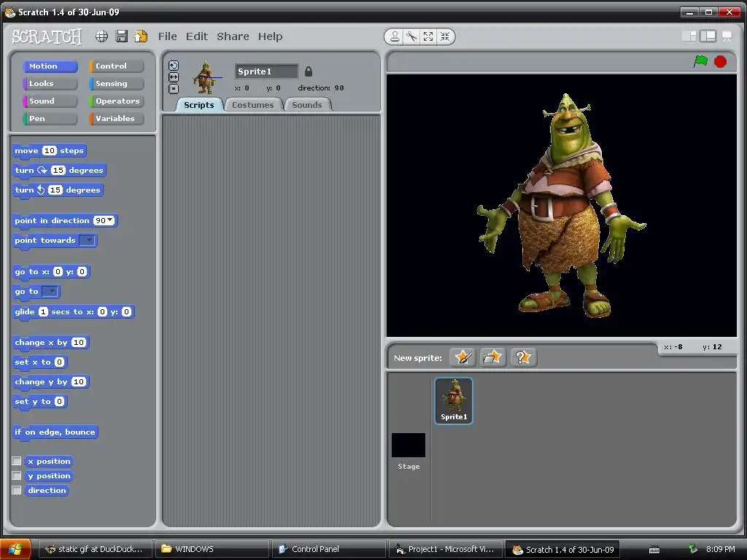Open the File menu

pos(167,36)
